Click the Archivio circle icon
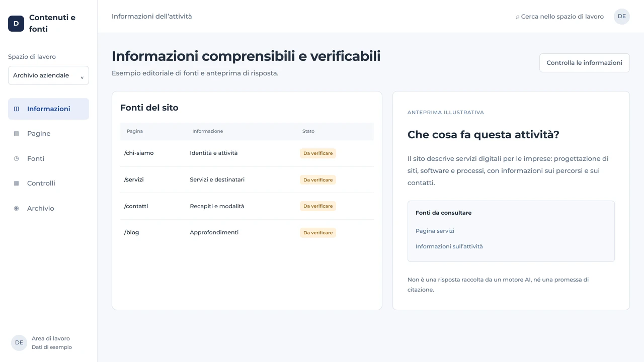Image resolution: width=644 pixels, height=362 pixels. tap(16, 208)
